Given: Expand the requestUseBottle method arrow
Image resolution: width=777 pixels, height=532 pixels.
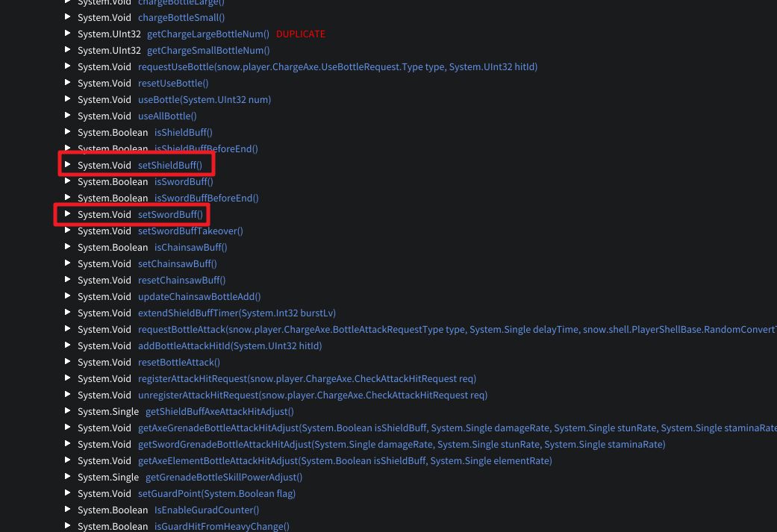Looking at the screenshot, I should (x=68, y=66).
